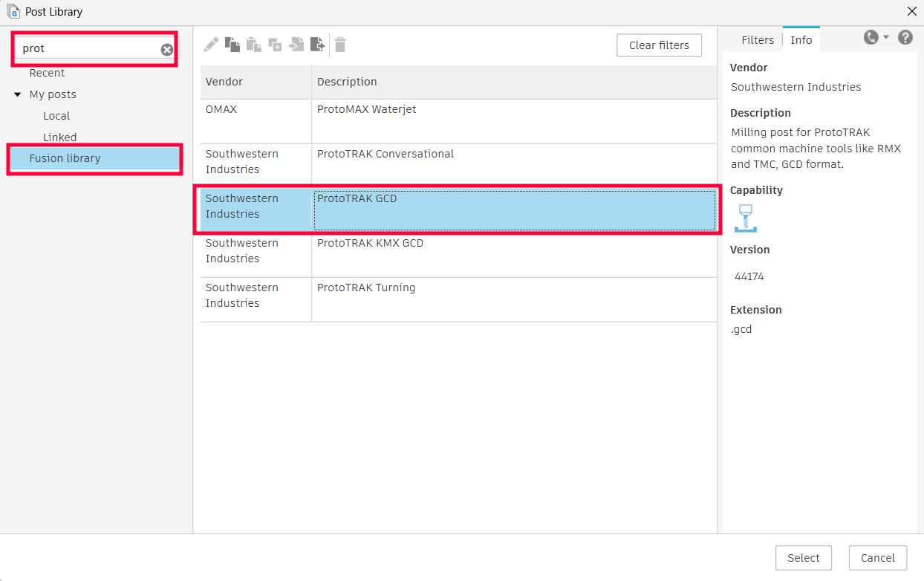The image size is (924, 581).
Task: Select the ProtoTRAK Turning row
Action: click(x=458, y=299)
